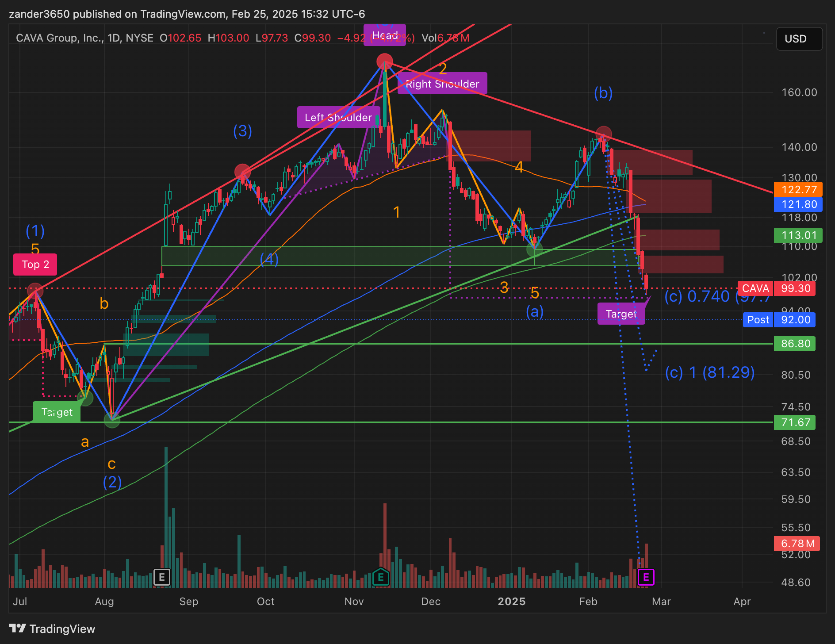Screen dimensions: 835x644
Task: Click the (2) wave label at bottom
Action: coord(112,482)
